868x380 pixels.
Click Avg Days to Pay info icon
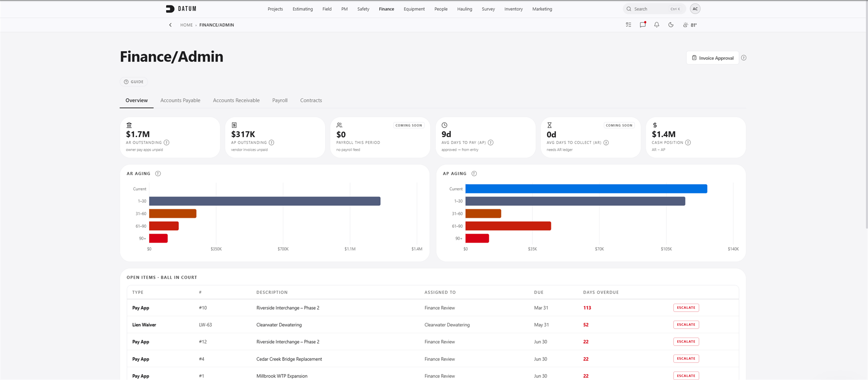(491, 142)
